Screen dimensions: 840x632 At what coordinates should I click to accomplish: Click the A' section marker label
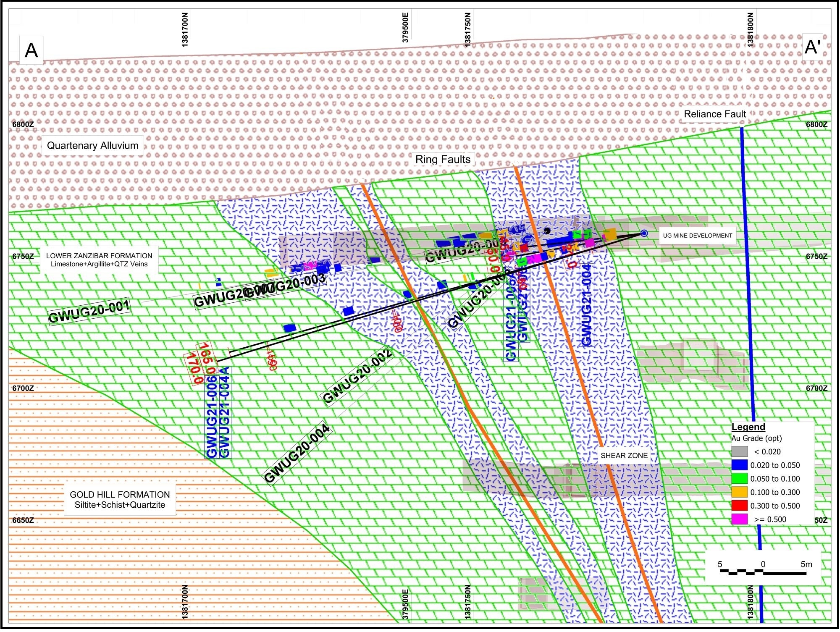coord(812,47)
